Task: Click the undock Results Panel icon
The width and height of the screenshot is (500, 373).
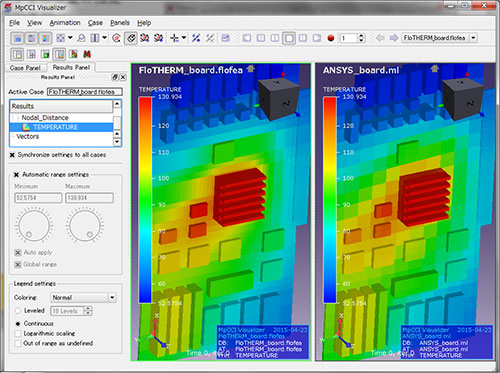Action: [115, 77]
